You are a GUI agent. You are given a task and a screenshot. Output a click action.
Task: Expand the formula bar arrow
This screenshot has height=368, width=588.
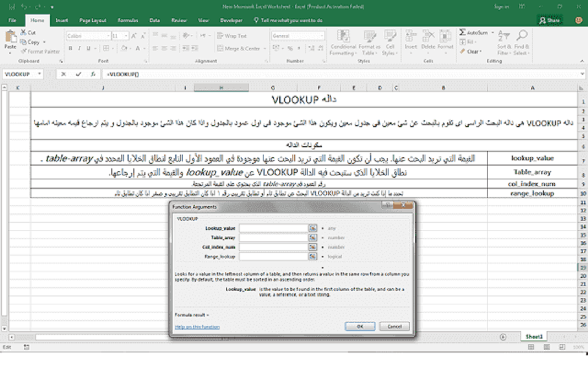tap(582, 74)
